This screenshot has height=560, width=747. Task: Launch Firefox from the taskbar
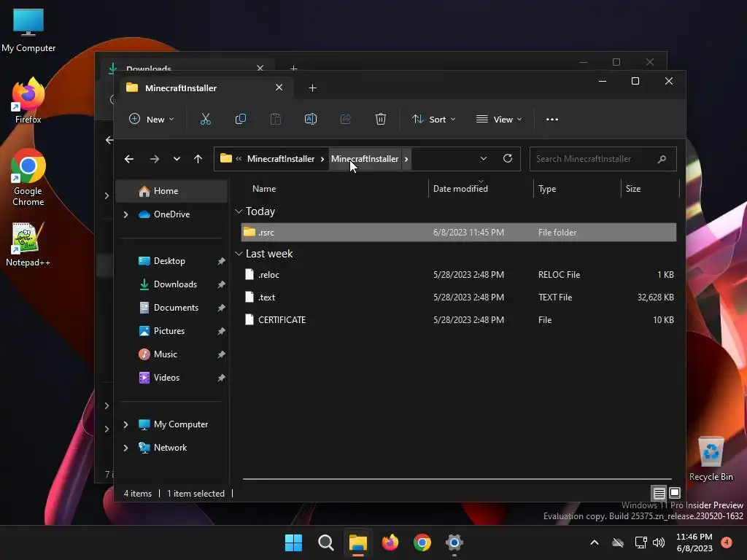[390, 542]
